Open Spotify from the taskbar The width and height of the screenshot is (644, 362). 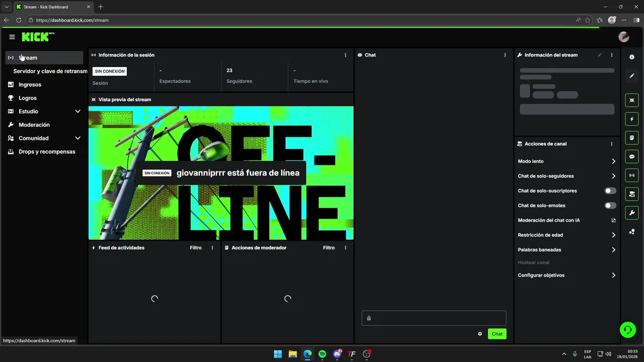tap(323, 354)
